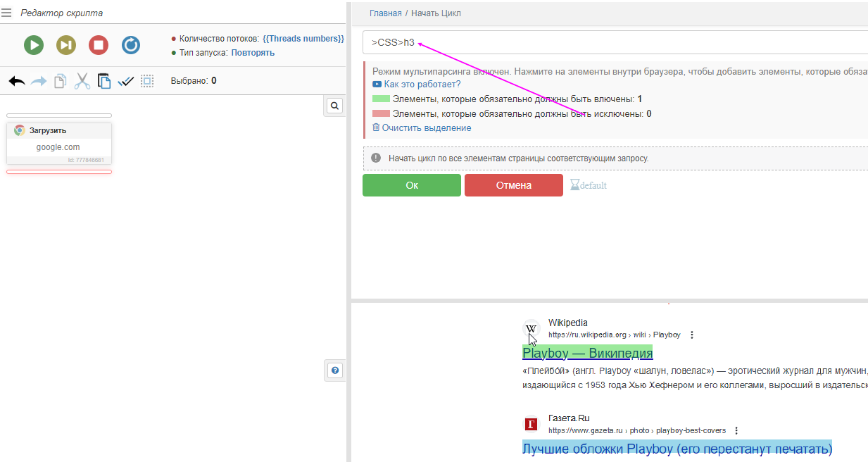Open the hamburger menu in script editor
868x462 pixels.
[x=7, y=13]
